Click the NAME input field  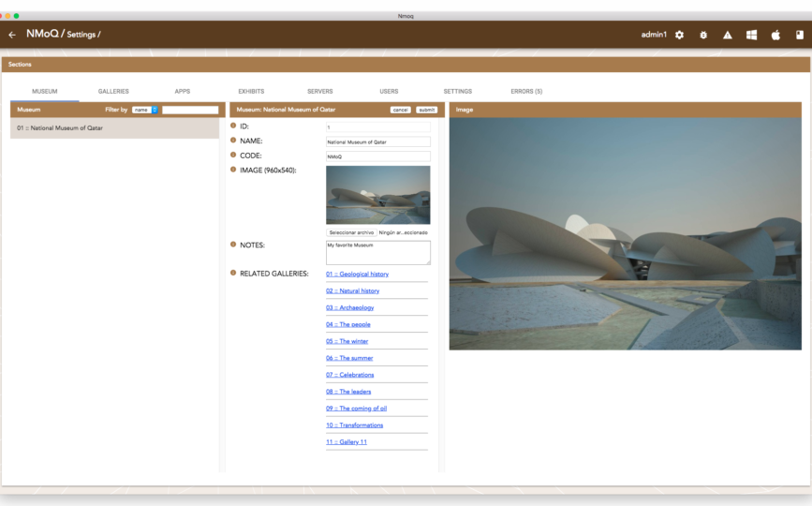click(378, 141)
